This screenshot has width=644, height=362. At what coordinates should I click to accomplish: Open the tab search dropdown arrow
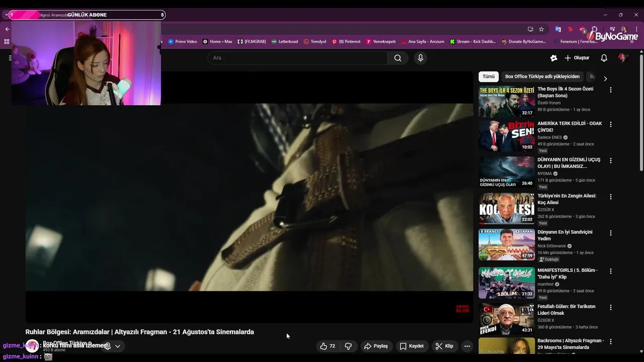tap(6, 15)
